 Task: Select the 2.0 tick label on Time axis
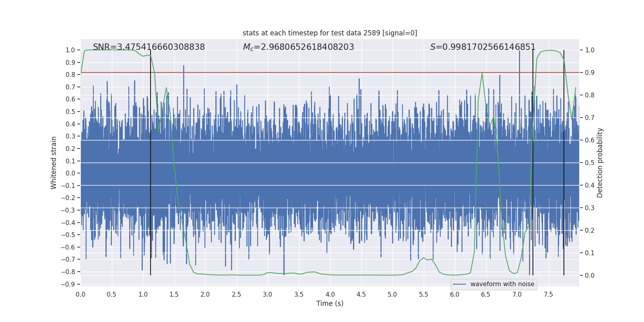click(205, 294)
